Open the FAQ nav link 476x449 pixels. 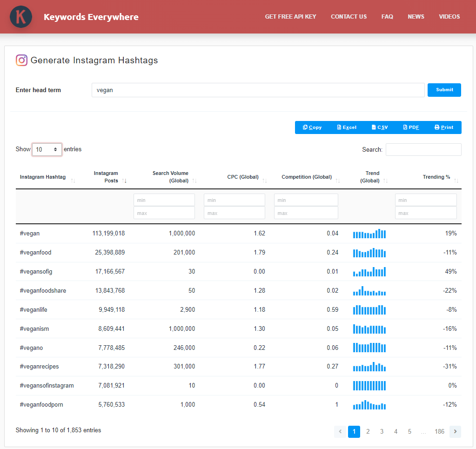tap(387, 17)
